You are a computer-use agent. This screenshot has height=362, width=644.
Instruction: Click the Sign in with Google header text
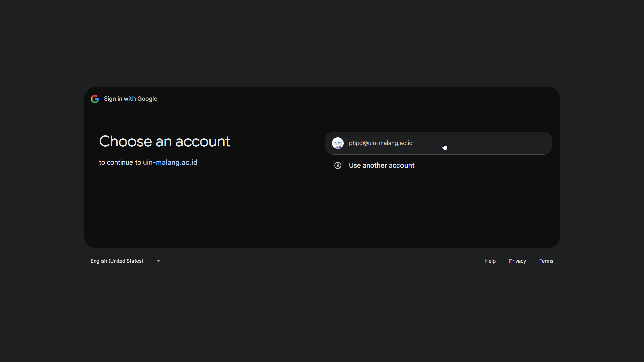(130, 99)
